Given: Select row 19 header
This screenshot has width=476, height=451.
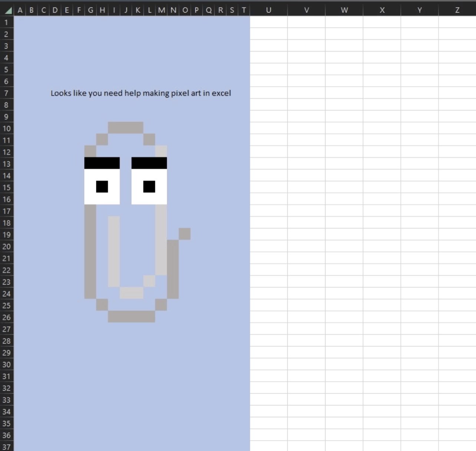Looking at the screenshot, I should point(6,235).
